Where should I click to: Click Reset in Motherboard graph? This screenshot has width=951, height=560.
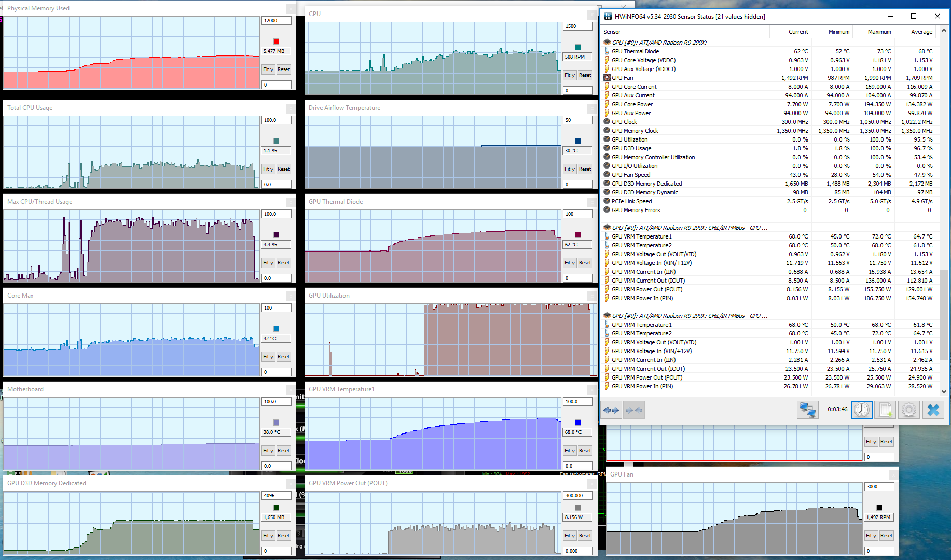(284, 451)
